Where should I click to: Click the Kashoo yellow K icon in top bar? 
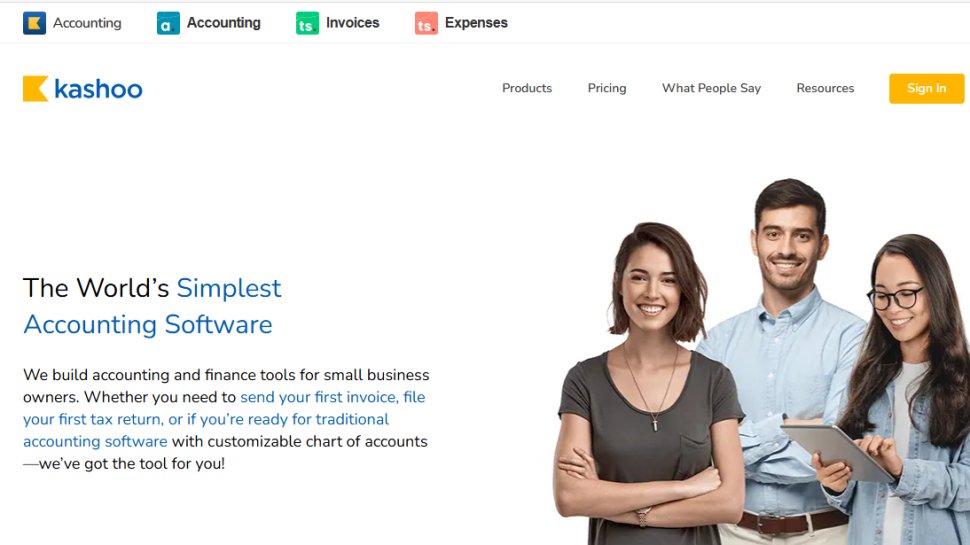tap(34, 24)
